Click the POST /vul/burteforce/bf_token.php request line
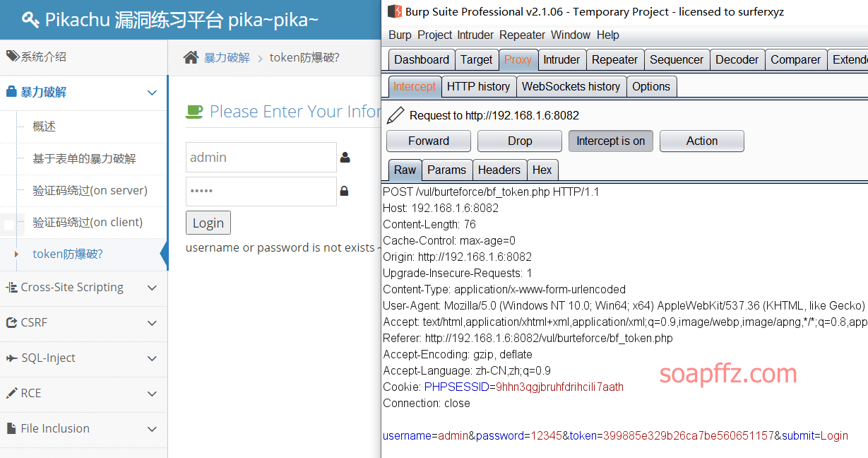The width and height of the screenshot is (868, 458). point(491,192)
